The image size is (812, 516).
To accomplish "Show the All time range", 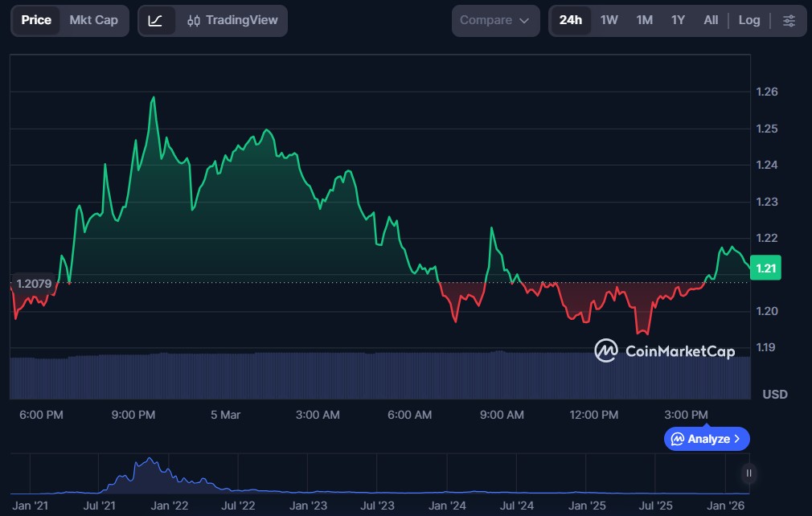I will tap(711, 20).
